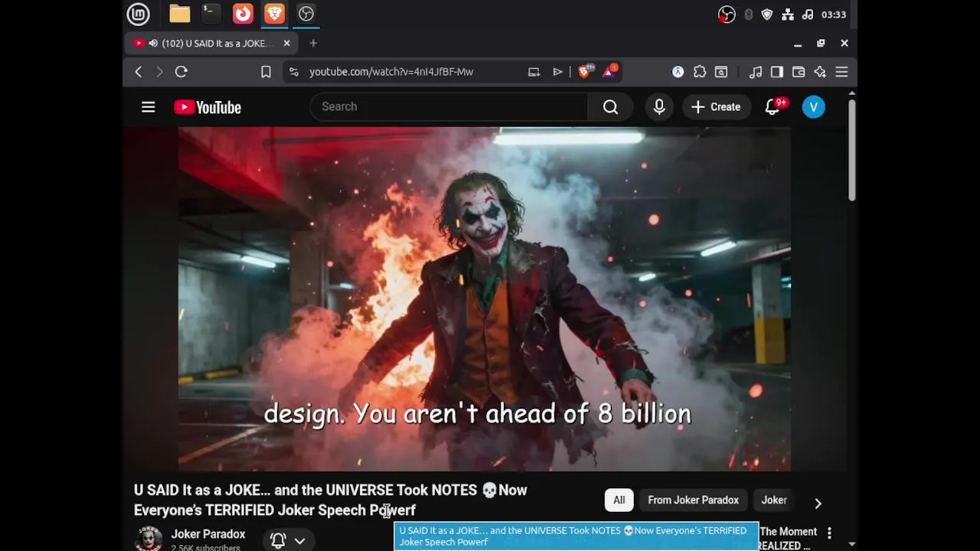Open the file manager folder icon
Image resolution: width=980 pixels, height=551 pixels.
point(180,14)
